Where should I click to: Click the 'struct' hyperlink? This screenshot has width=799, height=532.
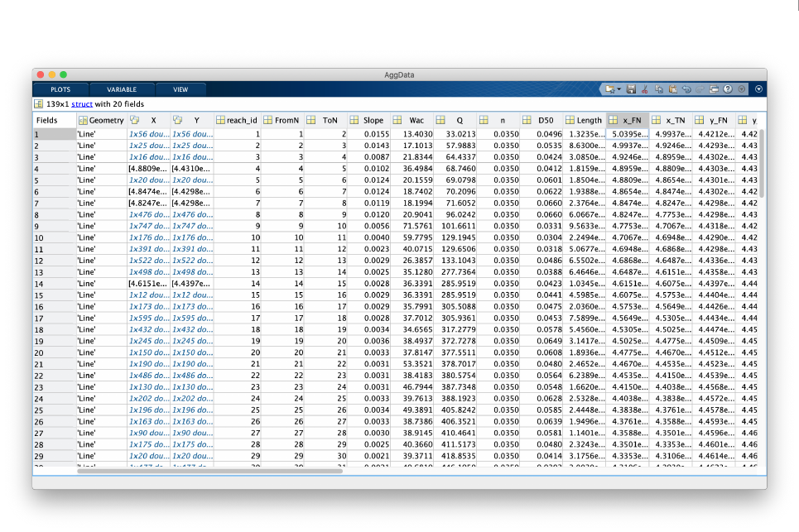(81, 104)
